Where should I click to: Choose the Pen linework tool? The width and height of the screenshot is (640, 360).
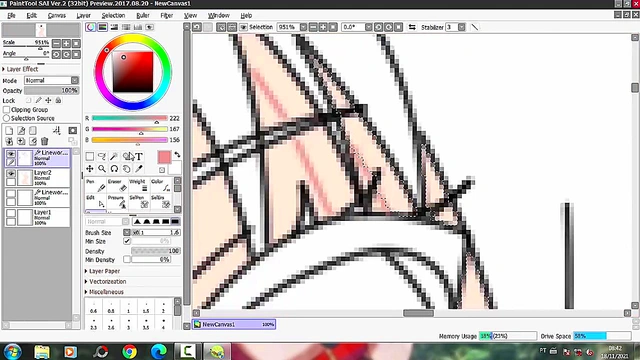pyautogui.click(x=96, y=185)
